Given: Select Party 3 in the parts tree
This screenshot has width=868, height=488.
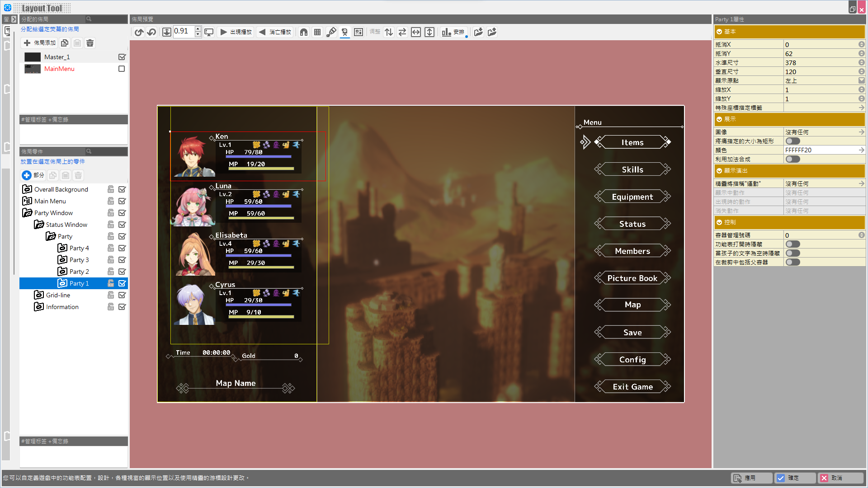Looking at the screenshot, I should 79,260.
